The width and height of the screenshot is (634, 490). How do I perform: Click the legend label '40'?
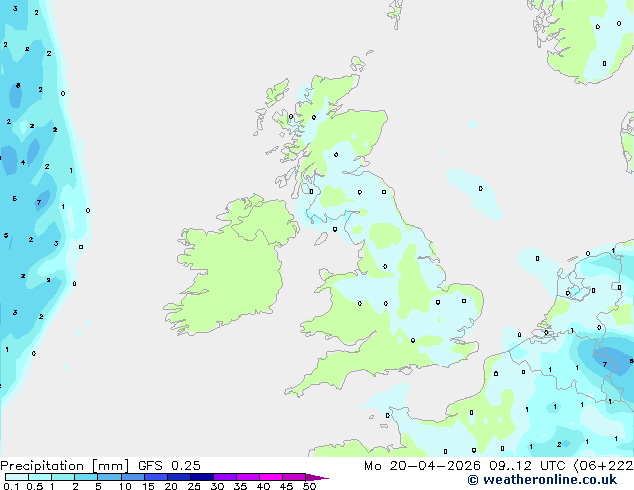click(263, 486)
